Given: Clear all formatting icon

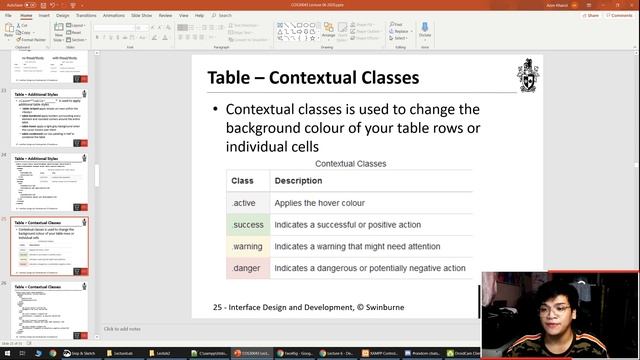Looking at the screenshot, I should click(168, 27).
